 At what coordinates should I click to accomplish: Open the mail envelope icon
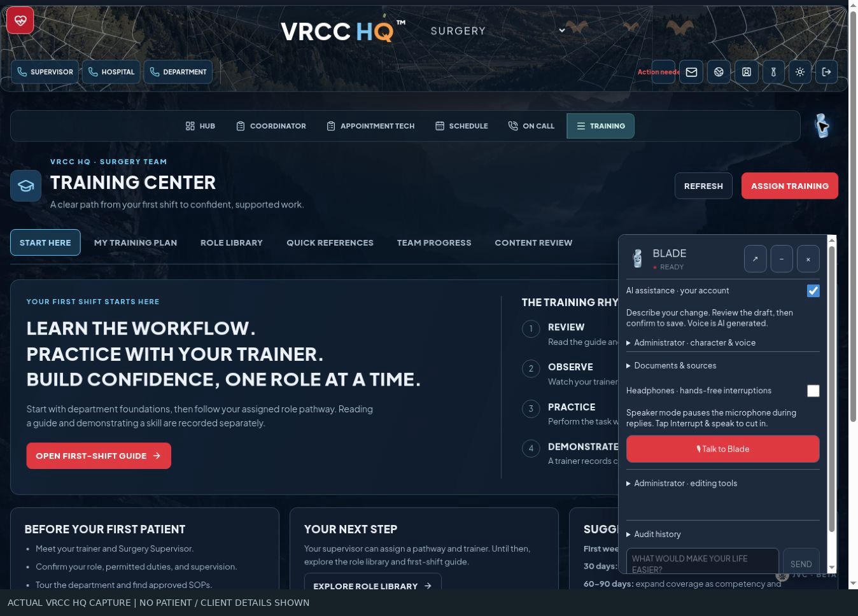point(691,72)
